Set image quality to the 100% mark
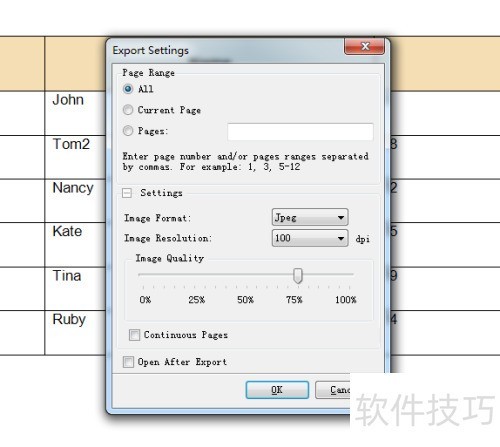The image size is (500, 447). pyautogui.click(x=349, y=274)
